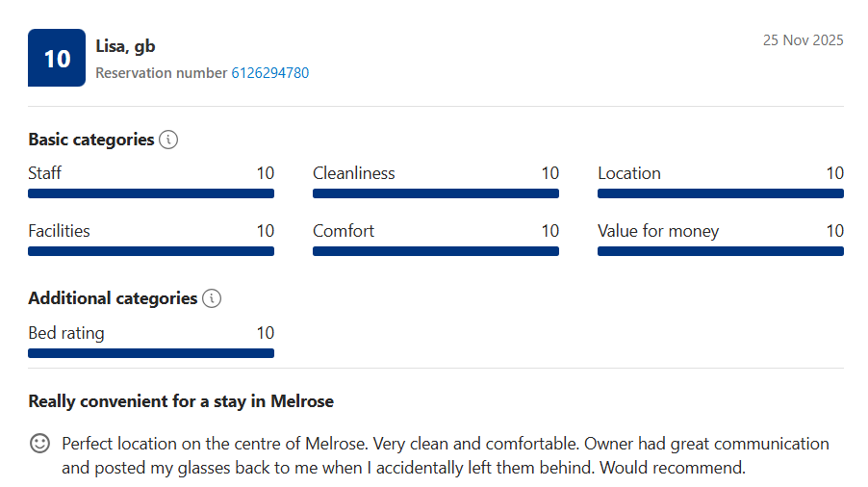Click the info icon beside Basic categories

168,140
